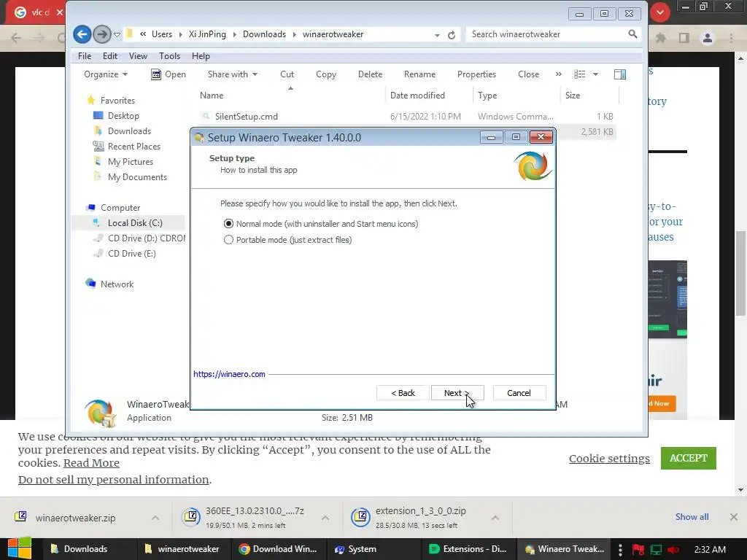747x560 pixels.
Task: Click Downloads in the address breadcrumb
Action: pos(264,34)
